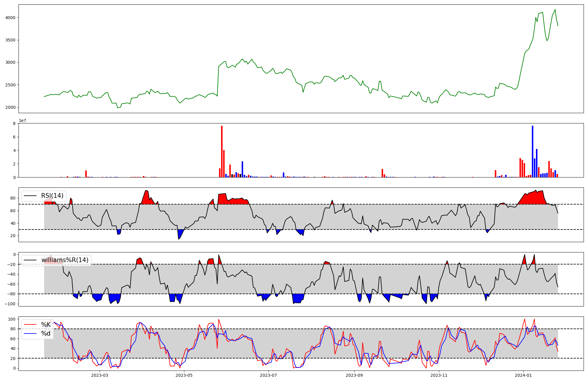The image size is (588, 382).
Task: Click the 2023-05 date axis label
Action: (x=184, y=375)
